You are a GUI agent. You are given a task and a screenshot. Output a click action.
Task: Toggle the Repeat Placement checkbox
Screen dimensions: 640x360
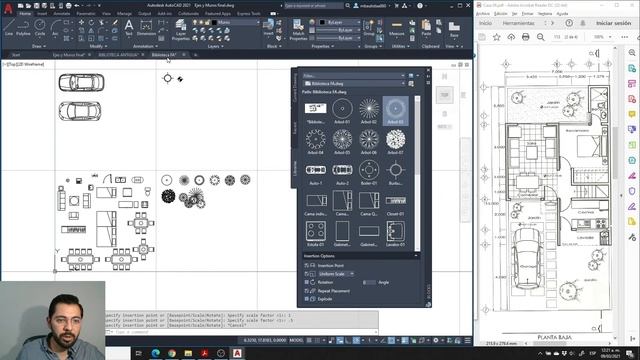307,291
